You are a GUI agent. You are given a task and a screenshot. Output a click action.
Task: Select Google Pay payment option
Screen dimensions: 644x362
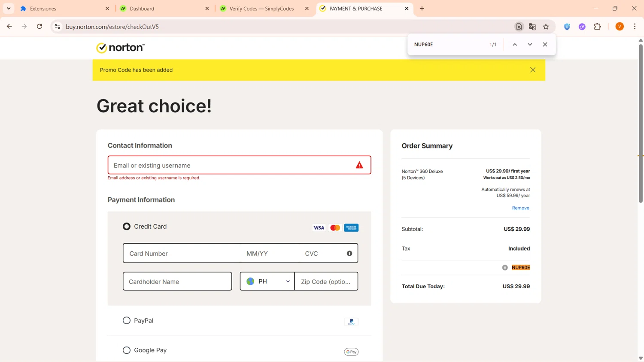tap(127, 350)
